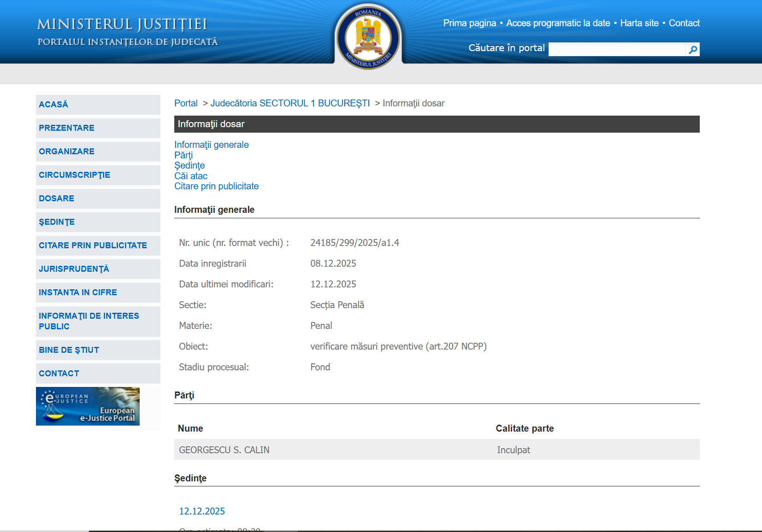Image resolution: width=762 pixels, height=532 pixels.
Task: Open ŞEDINŢE in the left menu
Action: tap(57, 222)
